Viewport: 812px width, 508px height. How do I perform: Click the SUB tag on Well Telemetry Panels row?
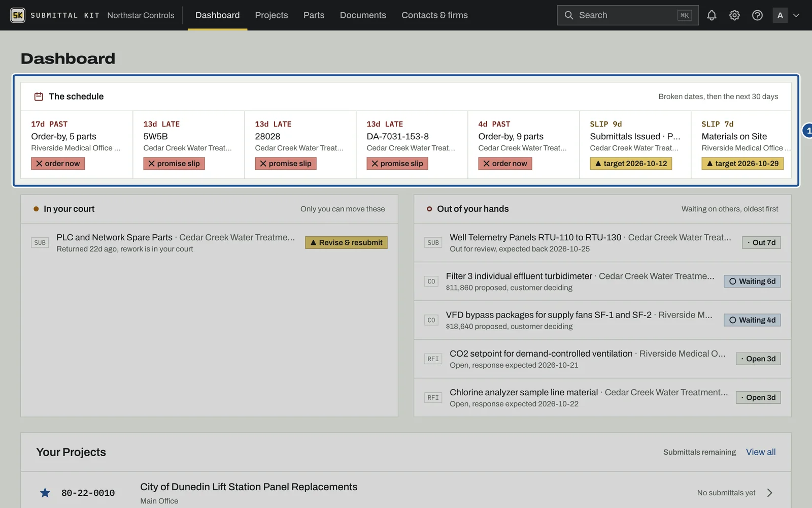point(433,243)
